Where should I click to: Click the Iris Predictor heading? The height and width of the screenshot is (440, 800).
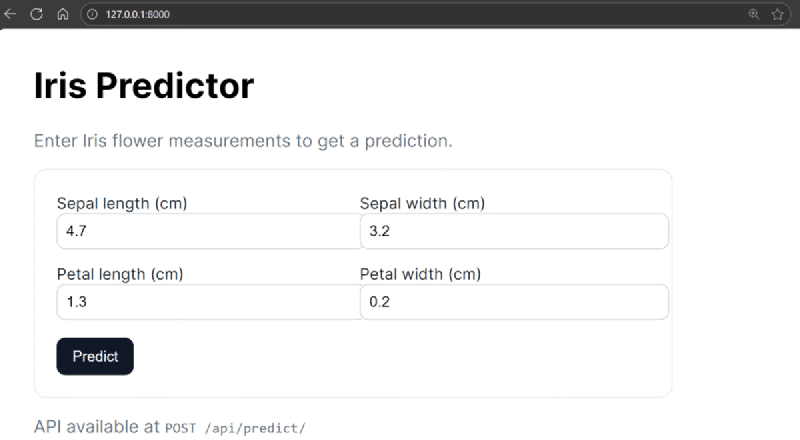click(144, 86)
